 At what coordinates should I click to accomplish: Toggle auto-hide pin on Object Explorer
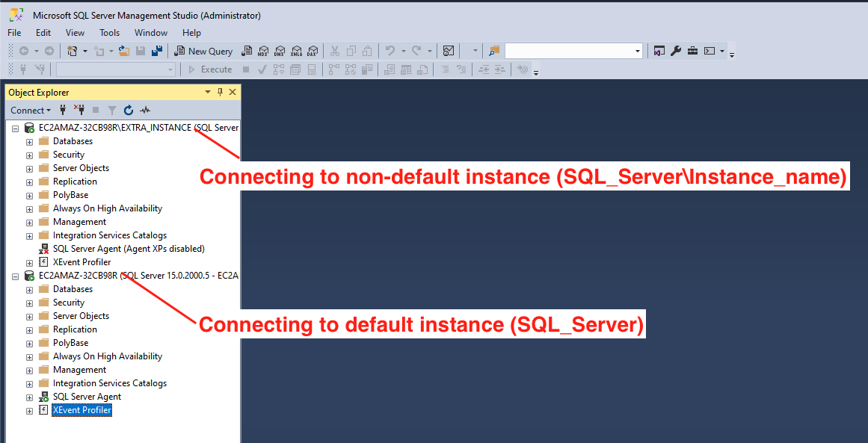[220, 92]
